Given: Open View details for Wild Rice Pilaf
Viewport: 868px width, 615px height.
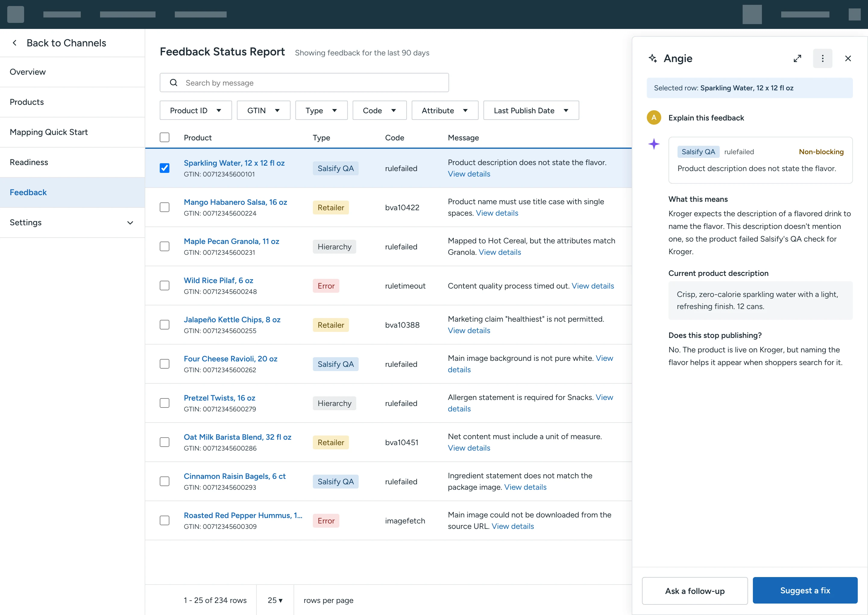Looking at the screenshot, I should click(x=593, y=286).
